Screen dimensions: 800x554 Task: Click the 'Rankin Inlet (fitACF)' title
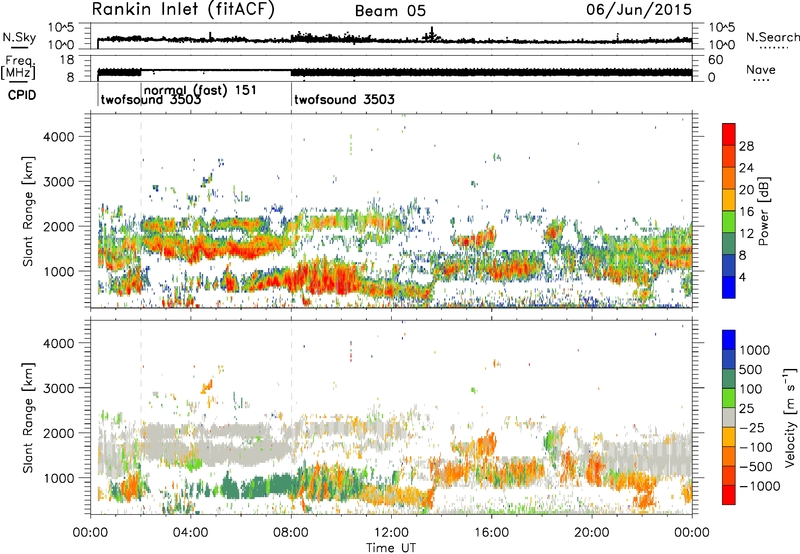click(x=183, y=9)
